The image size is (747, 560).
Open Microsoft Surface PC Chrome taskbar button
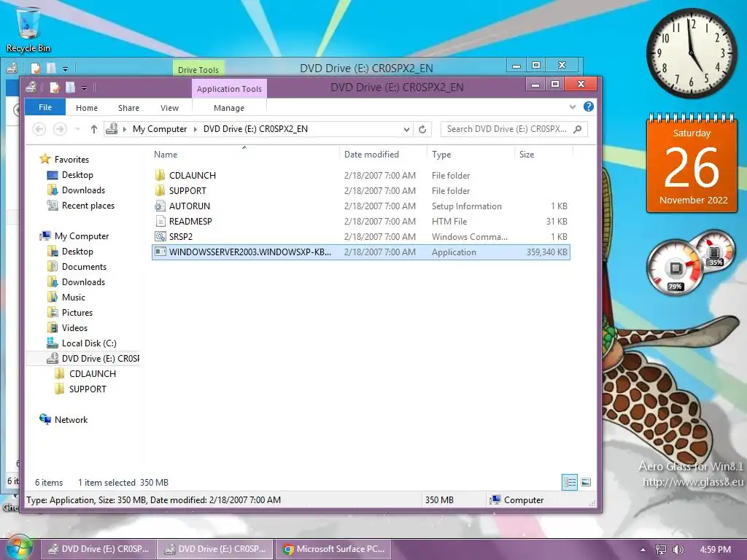click(333, 549)
